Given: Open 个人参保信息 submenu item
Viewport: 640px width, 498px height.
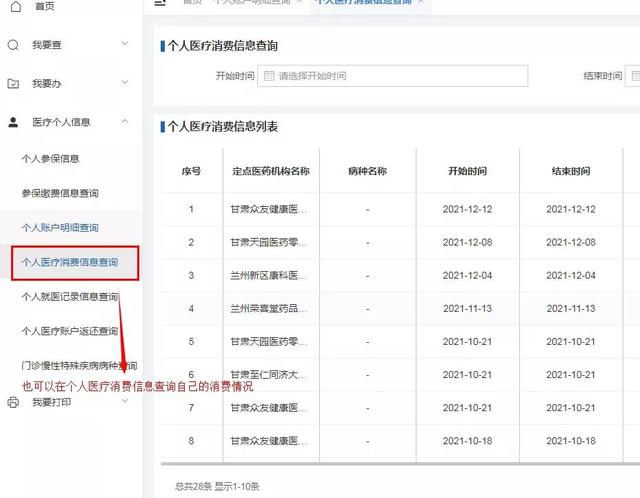Looking at the screenshot, I should click(x=50, y=159).
